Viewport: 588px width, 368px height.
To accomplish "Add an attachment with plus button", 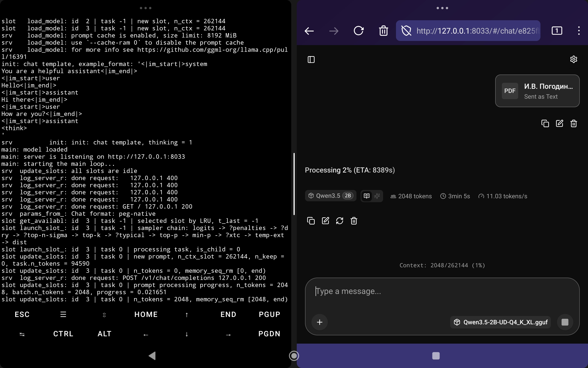I will coord(320,322).
